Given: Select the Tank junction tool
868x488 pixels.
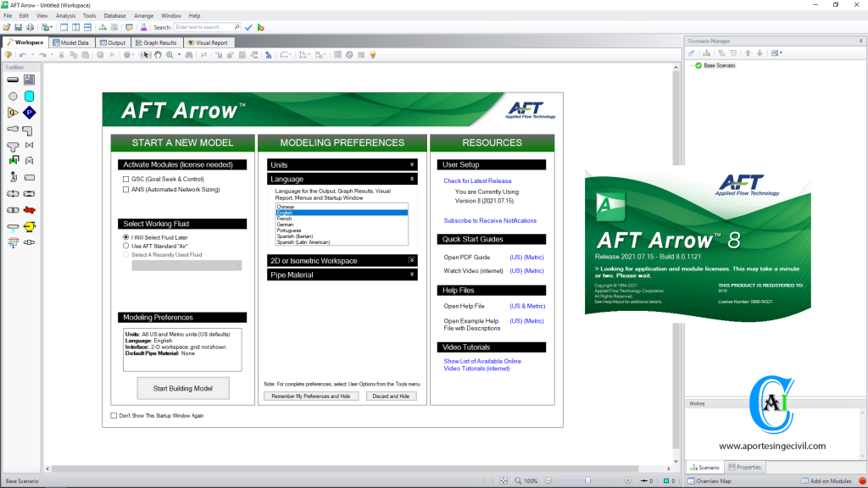Looking at the screenshot, I should pyautogui.click(x=30, y=96).
